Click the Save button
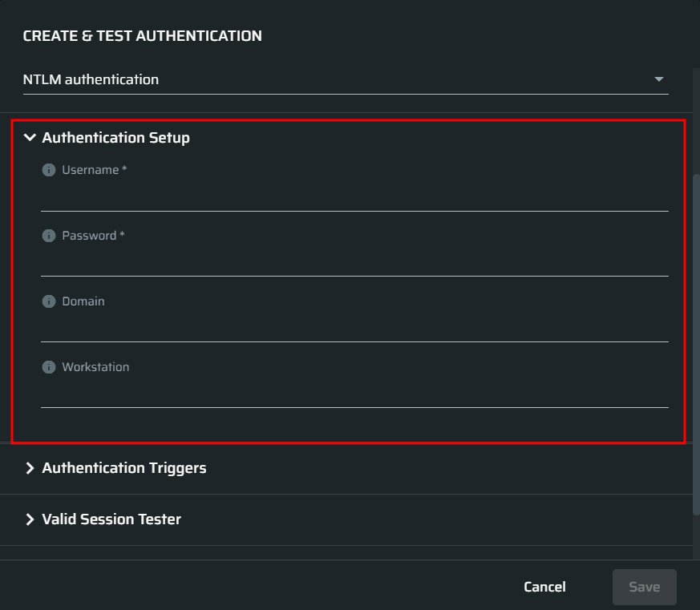This screenshot has height=610, width=700. pyautogui.click(x=644, y=587)
